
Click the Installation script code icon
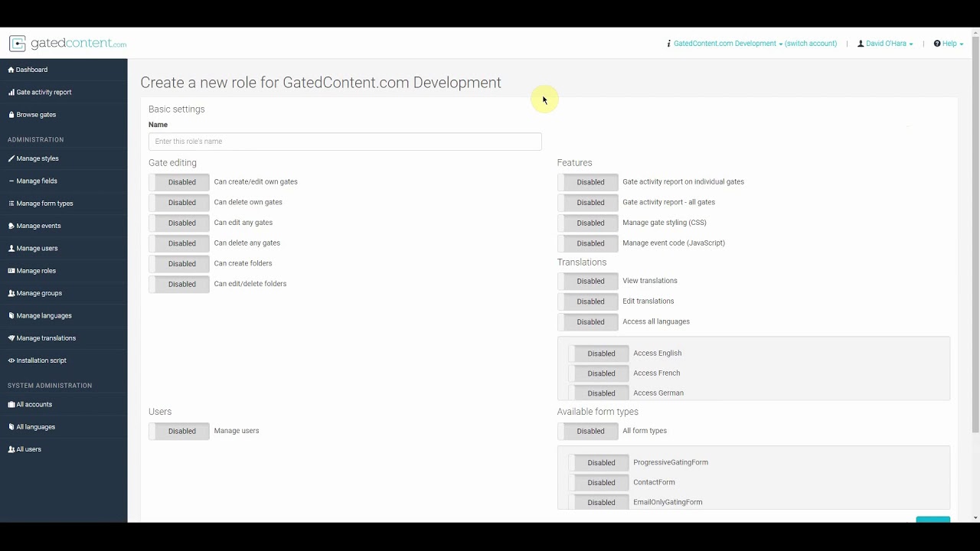click(x=11, y=360)
